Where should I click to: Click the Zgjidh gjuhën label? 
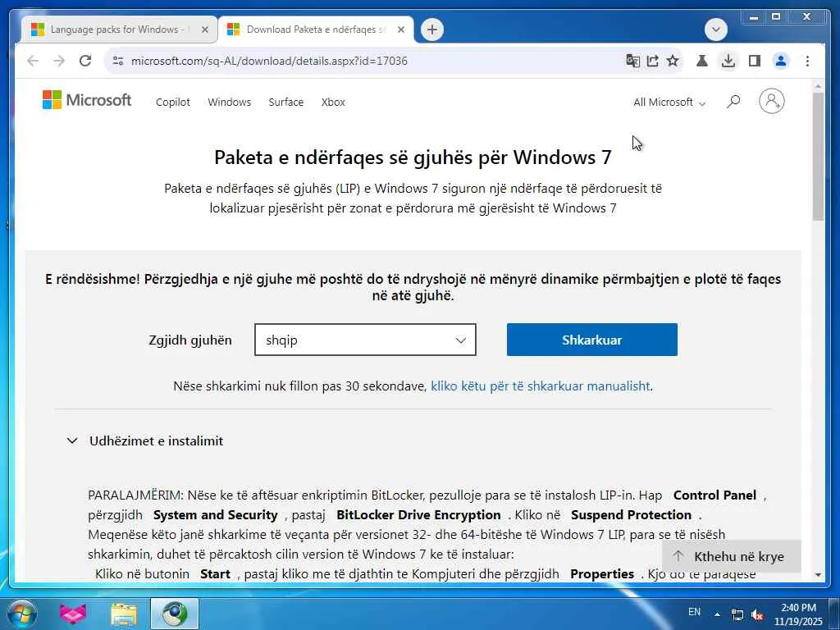pyautogui.click(x=190, y=340)
